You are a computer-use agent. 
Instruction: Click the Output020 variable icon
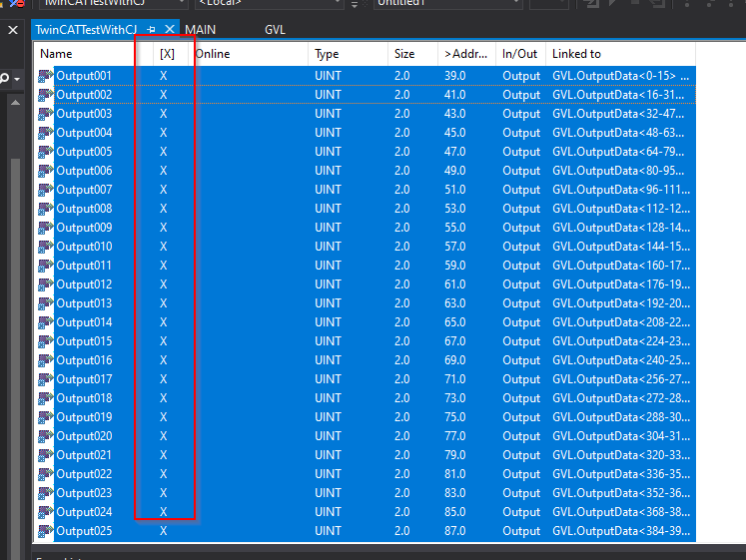click(46, 436)
